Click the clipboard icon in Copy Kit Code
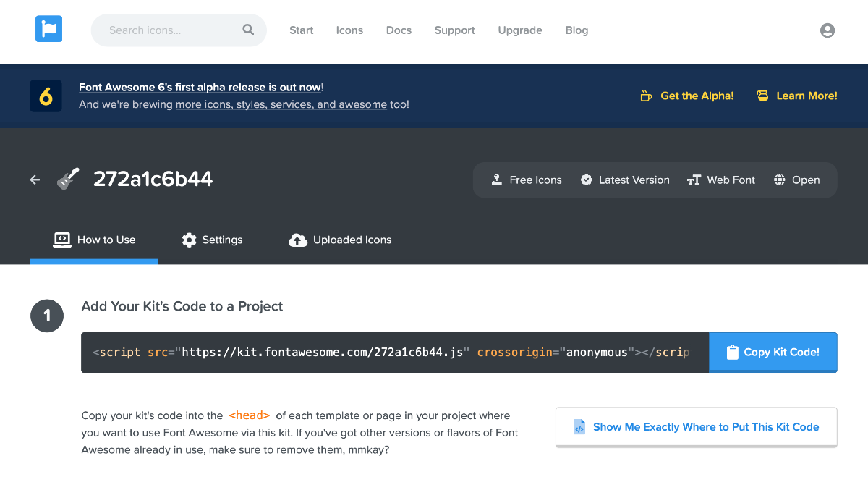The image size is (868, 477). (733, 352)
